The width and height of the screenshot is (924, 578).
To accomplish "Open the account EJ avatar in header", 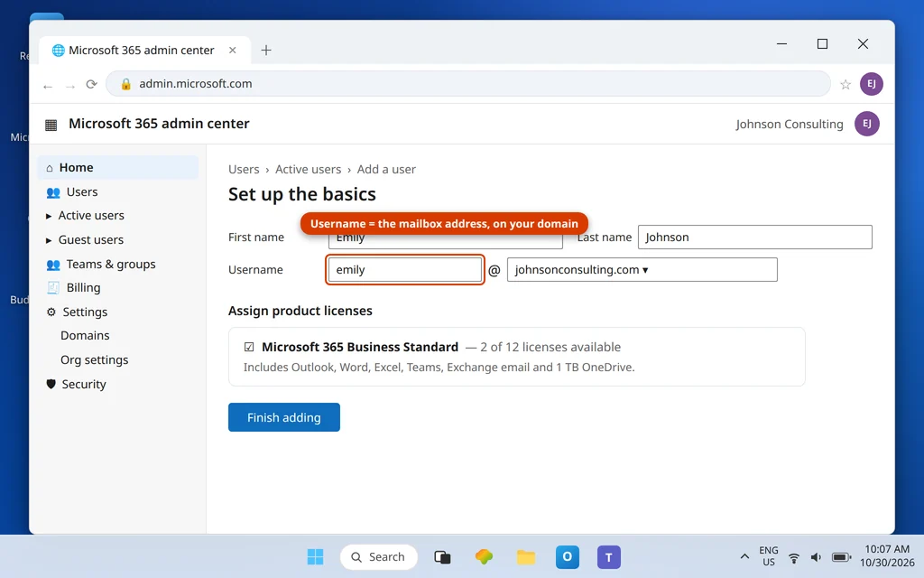I will point(867,124).
